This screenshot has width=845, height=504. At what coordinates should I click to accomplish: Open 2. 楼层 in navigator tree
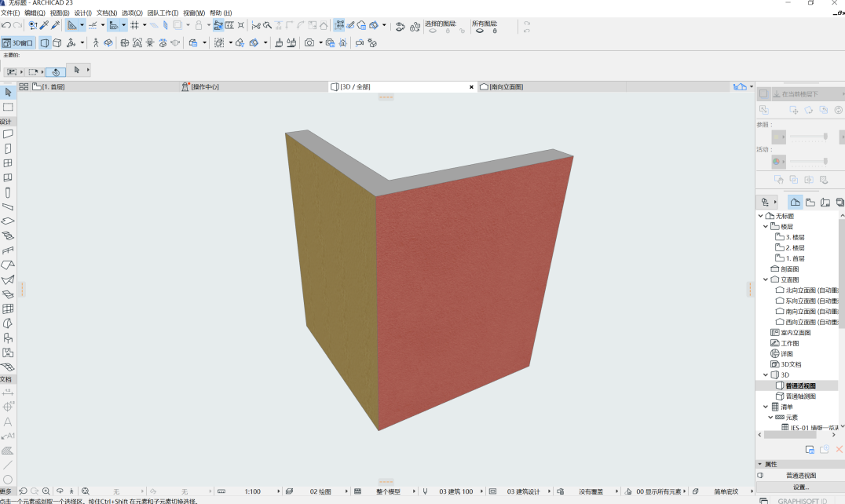tap(794, 248)
